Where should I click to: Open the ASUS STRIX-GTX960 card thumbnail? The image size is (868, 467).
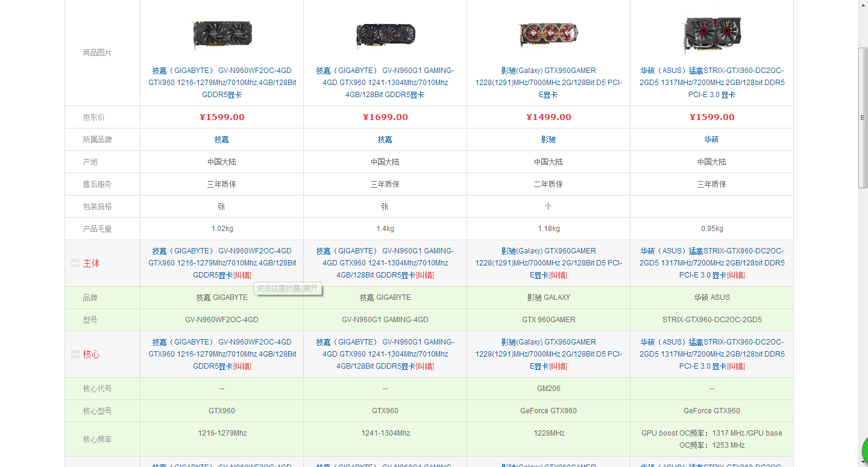click(x=712, y=34)
